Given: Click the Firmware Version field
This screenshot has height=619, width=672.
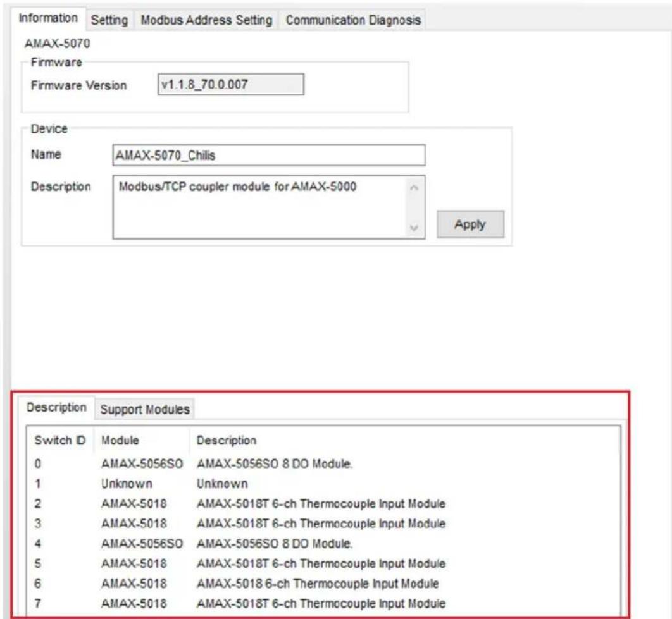Looking at the screenshot, I should click(x=230, y=84).
